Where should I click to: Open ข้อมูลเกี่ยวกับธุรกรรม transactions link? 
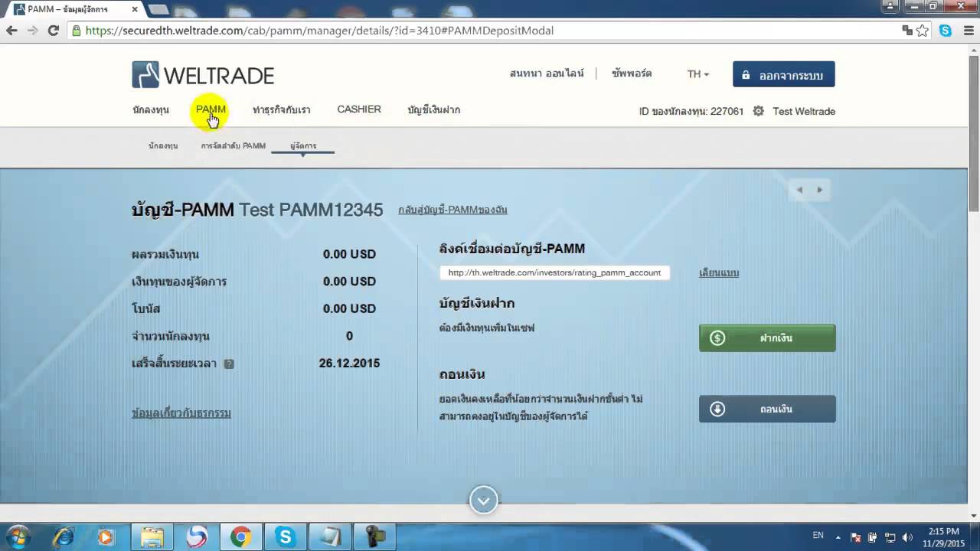click(181, 413)
